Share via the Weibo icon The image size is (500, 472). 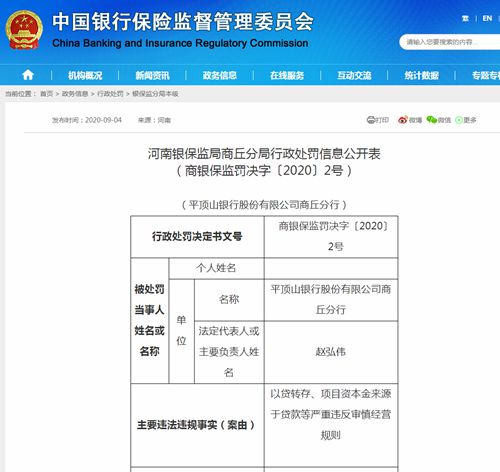coord(403,120)
